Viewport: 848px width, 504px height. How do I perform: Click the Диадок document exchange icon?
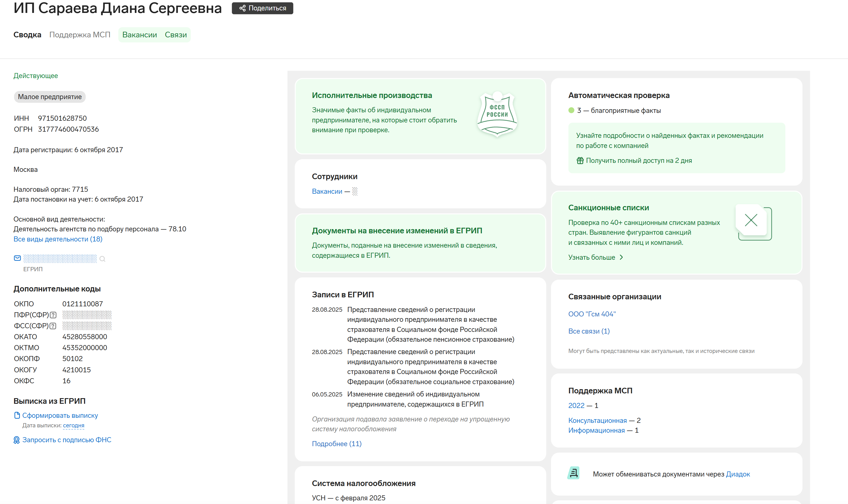pos(573,473)
